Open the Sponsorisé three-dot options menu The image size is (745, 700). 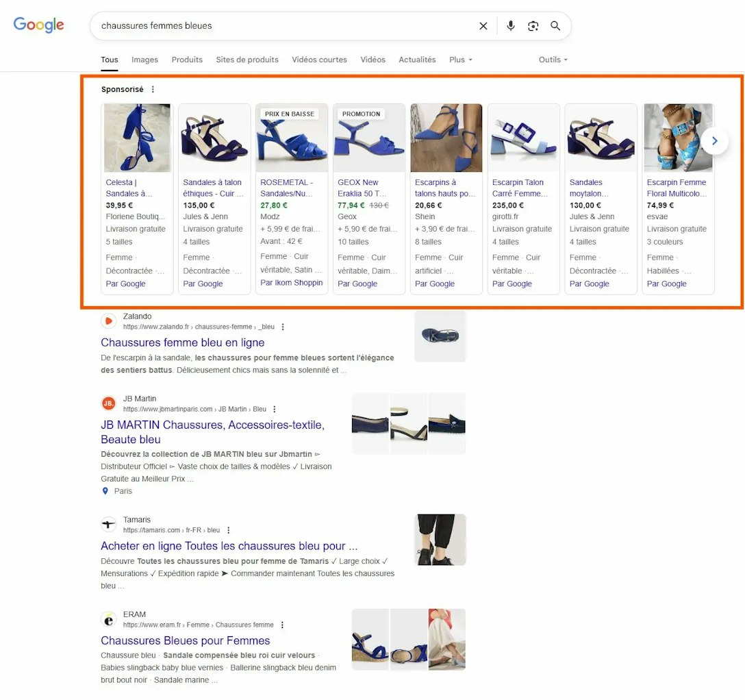[x=153, y=89]
